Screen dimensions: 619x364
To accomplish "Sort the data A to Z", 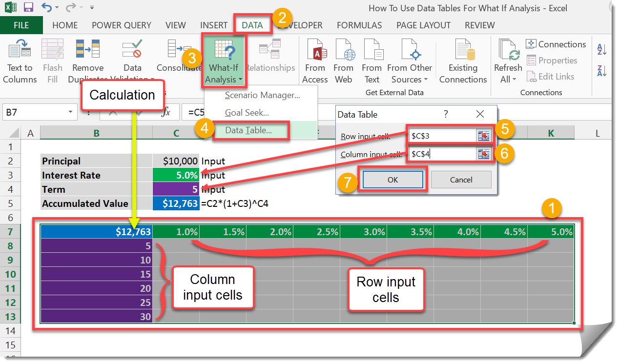I will coord(601,49).
